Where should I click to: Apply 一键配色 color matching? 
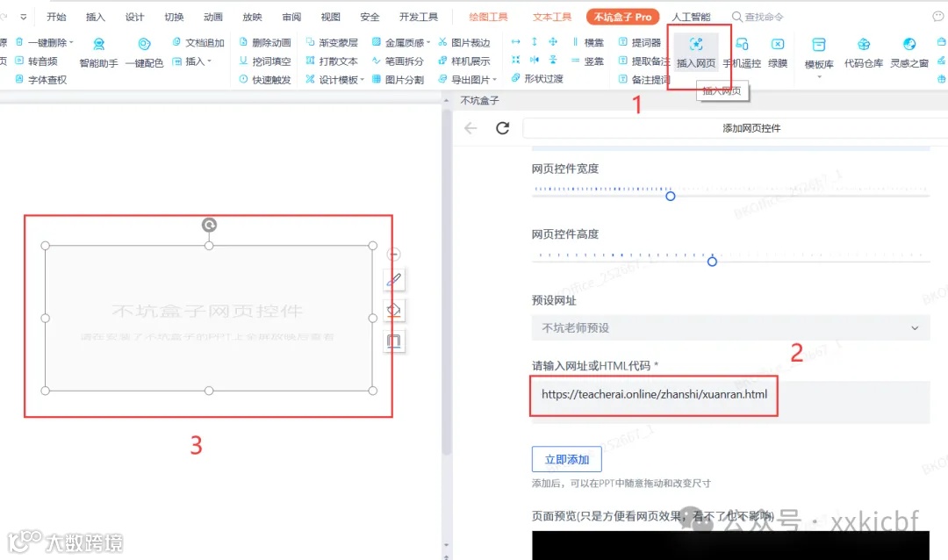pyautogui.click(x=144, y=53)
